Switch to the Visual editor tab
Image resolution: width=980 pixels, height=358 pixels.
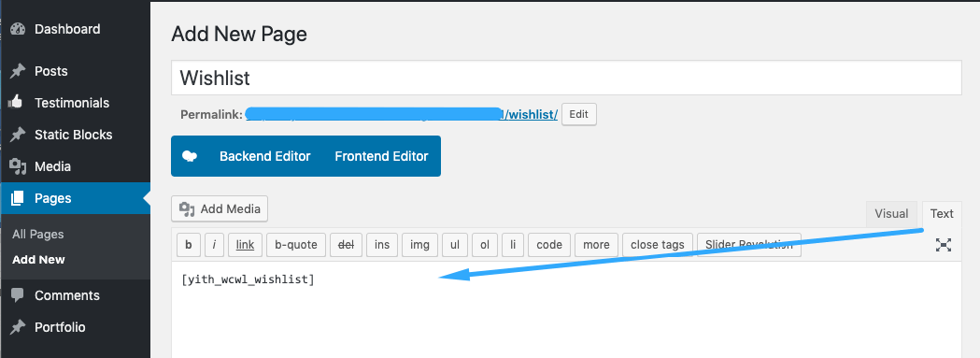[x=891, y=214]
